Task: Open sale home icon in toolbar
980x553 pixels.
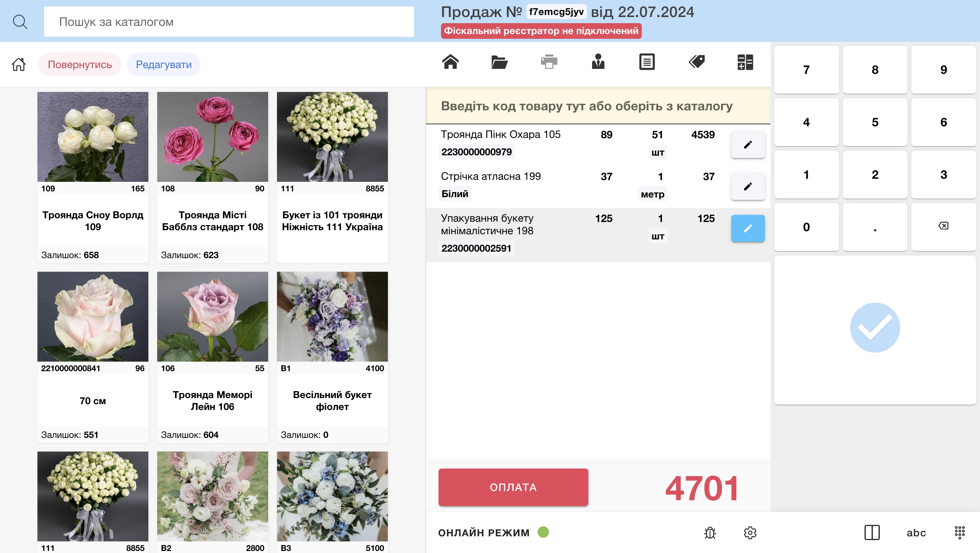Action: [x=451, y=62]
